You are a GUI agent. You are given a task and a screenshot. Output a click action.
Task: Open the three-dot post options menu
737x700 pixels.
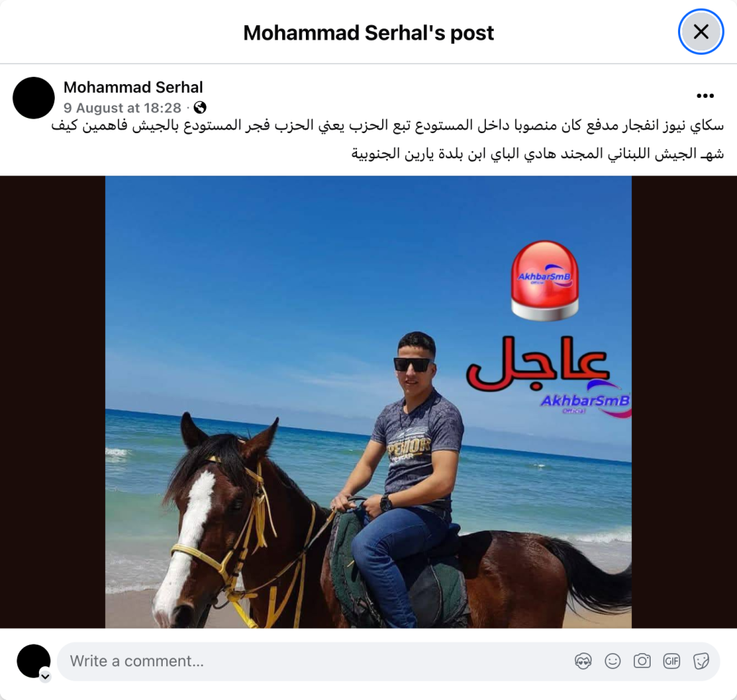705,96
